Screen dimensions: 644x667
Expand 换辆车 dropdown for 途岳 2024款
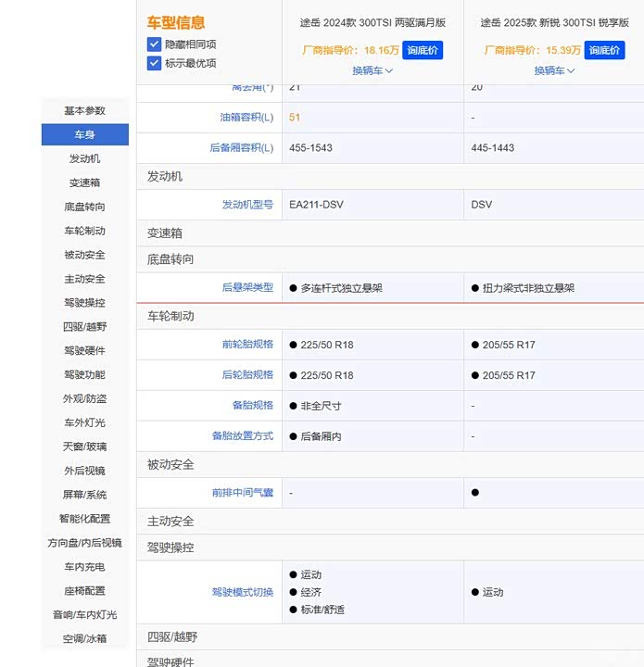[x=373, y=70]
